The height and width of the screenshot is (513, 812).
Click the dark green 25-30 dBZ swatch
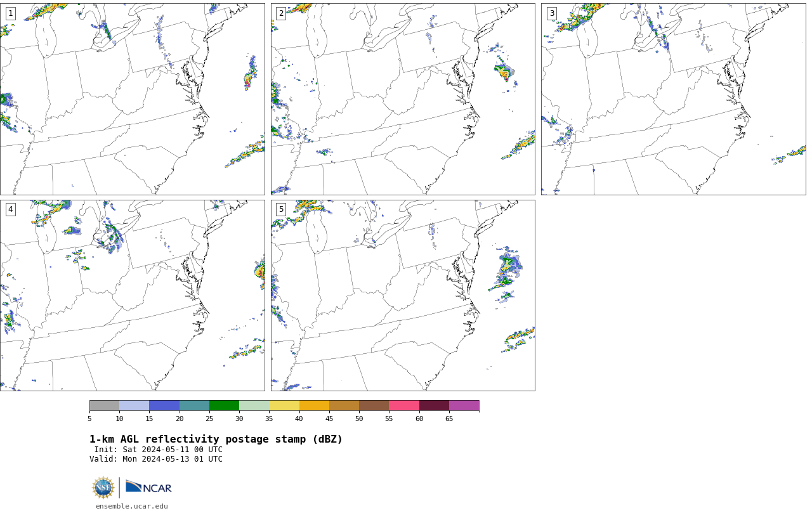click(x=224, y=406)
